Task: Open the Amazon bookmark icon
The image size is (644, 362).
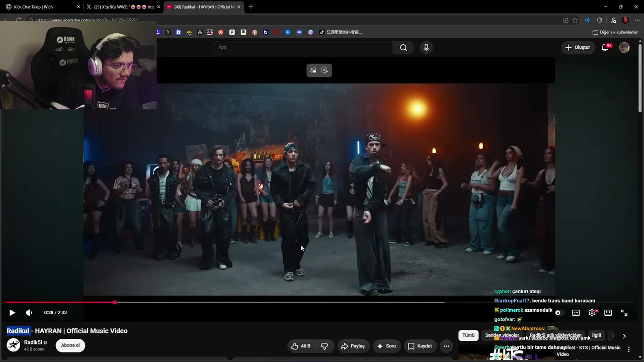Action: 244,32
